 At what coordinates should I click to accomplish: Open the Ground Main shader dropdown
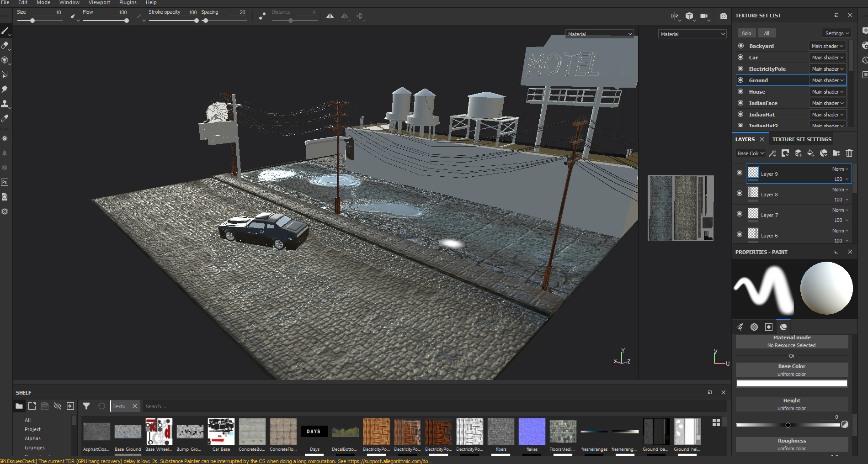point(827,80)
